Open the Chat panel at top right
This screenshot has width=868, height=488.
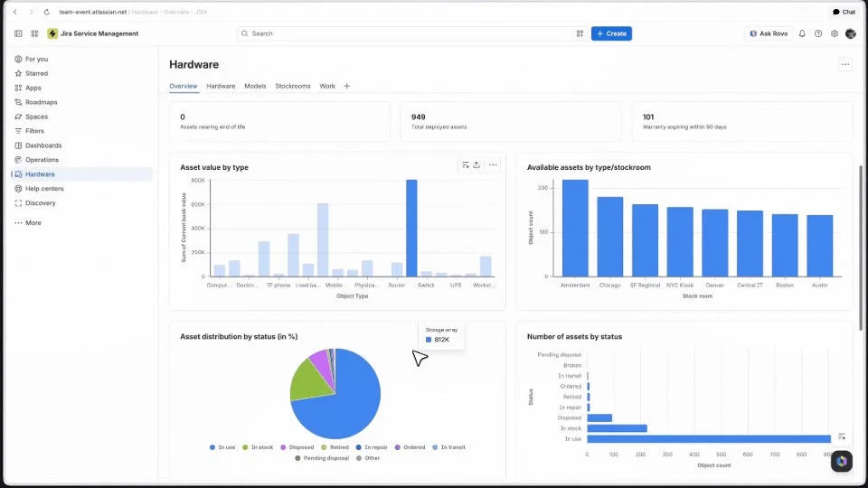[x=844, y=12]
